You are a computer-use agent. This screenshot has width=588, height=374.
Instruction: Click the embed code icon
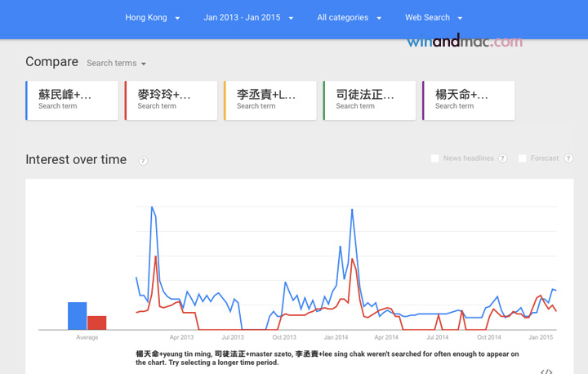pos(546,371)
